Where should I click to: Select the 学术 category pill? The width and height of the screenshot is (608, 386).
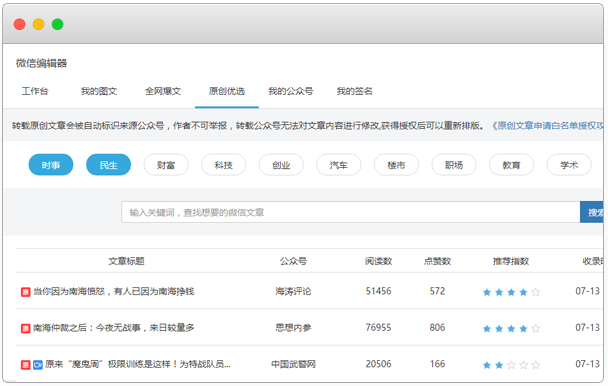569,165
